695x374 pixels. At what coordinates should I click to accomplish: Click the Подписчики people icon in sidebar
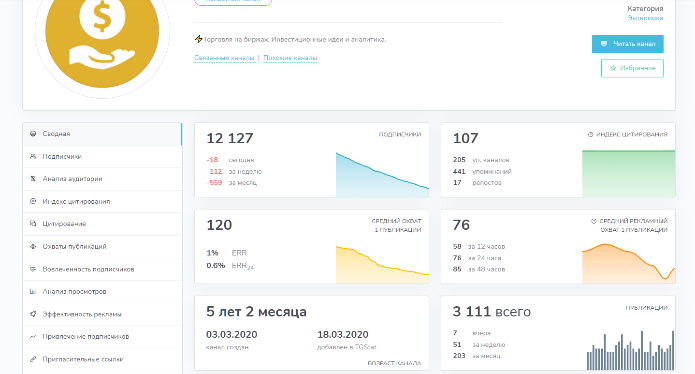click(33, 156)
